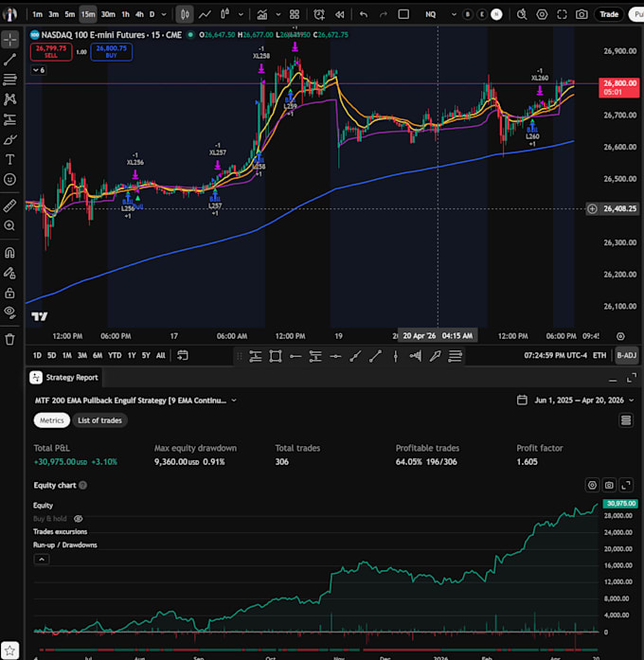Select vertical line in floating drawing toolbar
Screen dimensions: 644x660
pos(396,357)
